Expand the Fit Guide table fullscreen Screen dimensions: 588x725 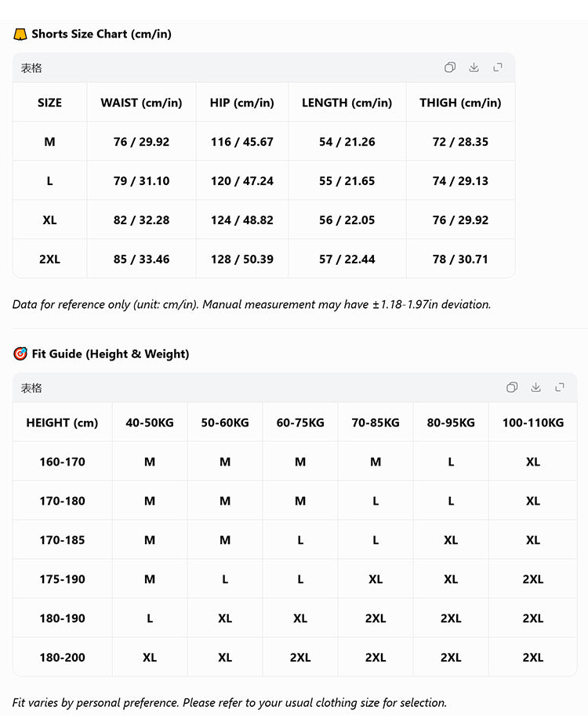click(560, 387)
